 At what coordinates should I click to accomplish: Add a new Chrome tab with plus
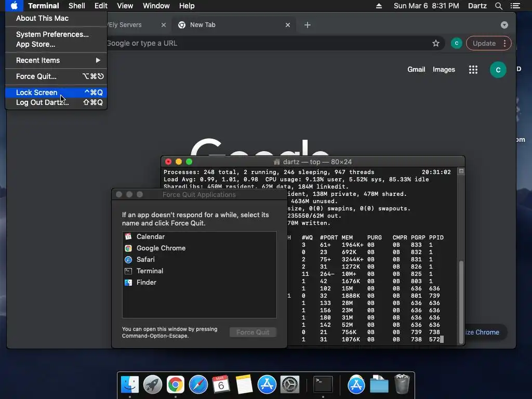coord(308,25)
